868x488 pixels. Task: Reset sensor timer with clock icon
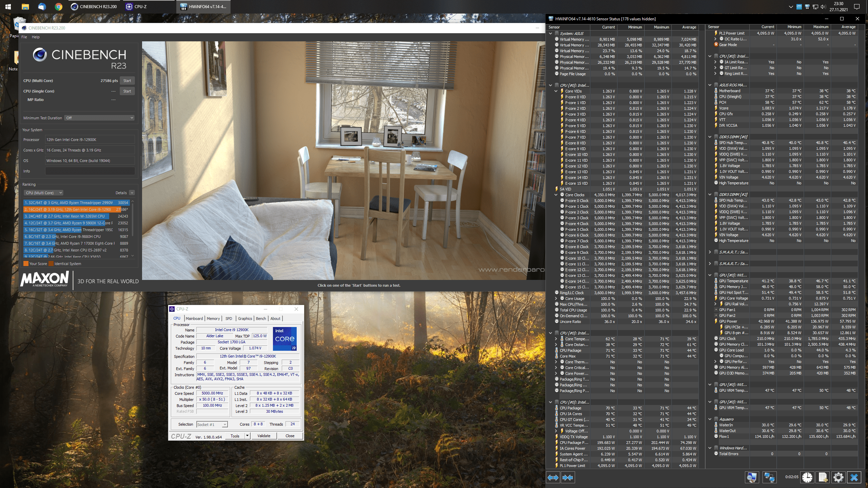point(807,477)
